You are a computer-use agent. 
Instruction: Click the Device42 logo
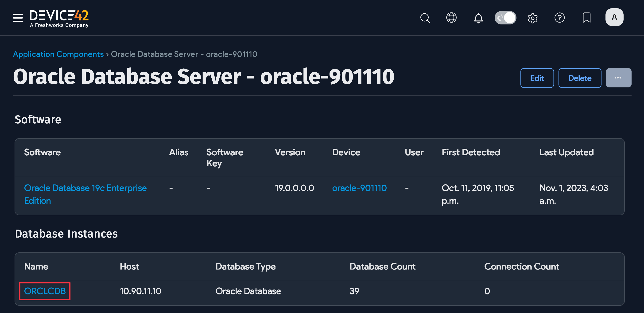(59, 18)
